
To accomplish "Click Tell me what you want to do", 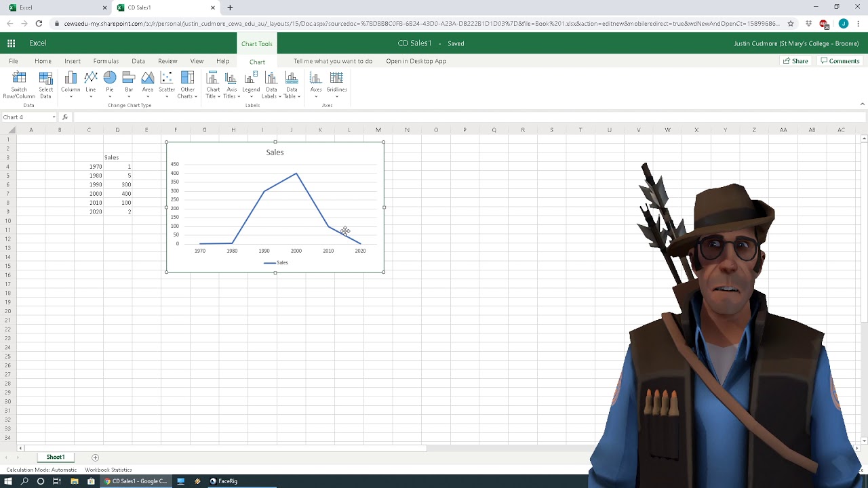I will pos(332,61).
